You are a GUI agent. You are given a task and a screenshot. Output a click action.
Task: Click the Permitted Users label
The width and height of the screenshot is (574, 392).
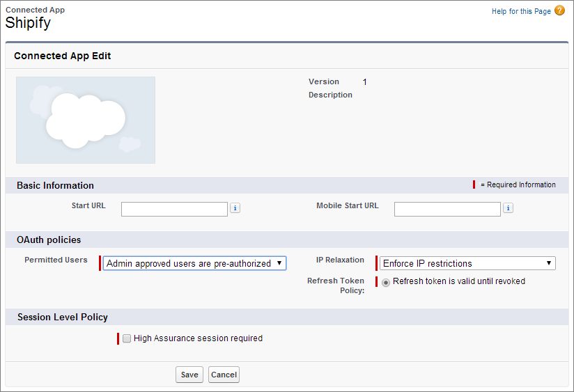coord(56,260)
